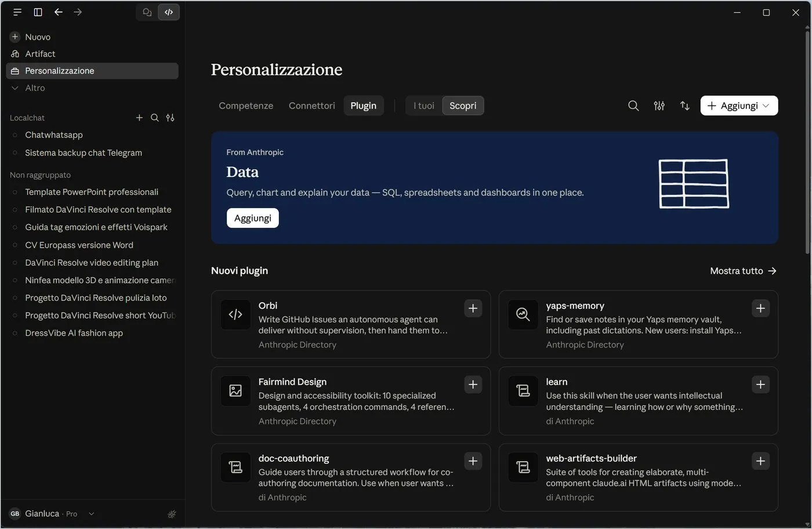The image size is (812, 529).
Task: Search chats in Localchat header
Action: click(155, 118)
